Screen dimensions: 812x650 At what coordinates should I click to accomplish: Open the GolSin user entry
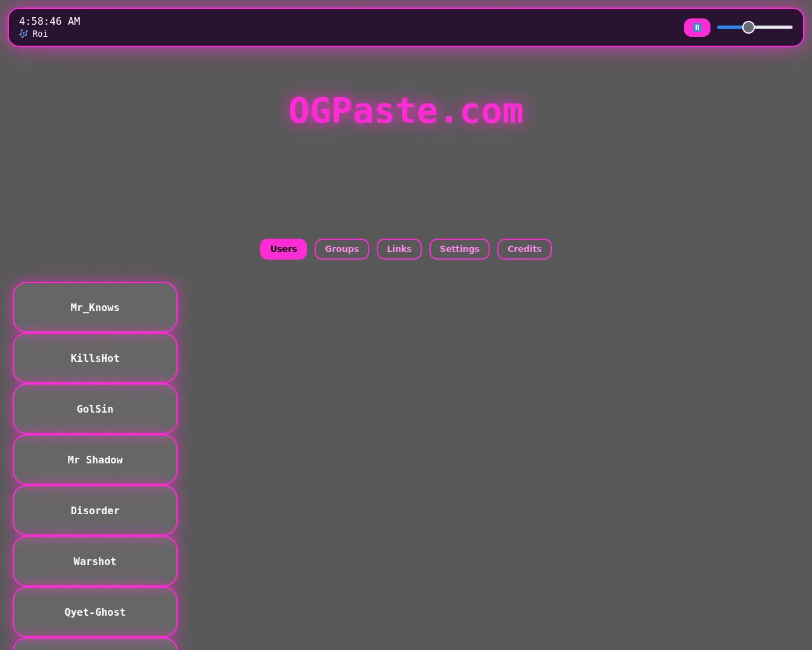(x=95, y=409)
